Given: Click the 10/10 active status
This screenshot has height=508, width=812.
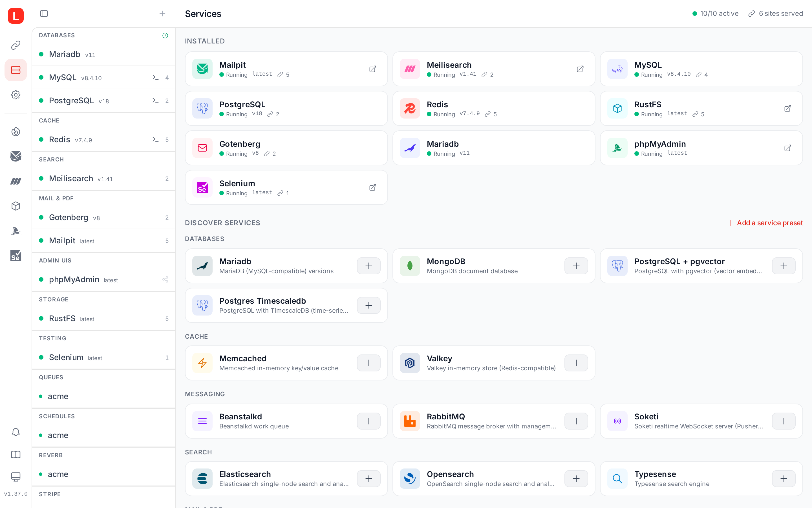Looking at the screenshot, I should coord(715,14).
